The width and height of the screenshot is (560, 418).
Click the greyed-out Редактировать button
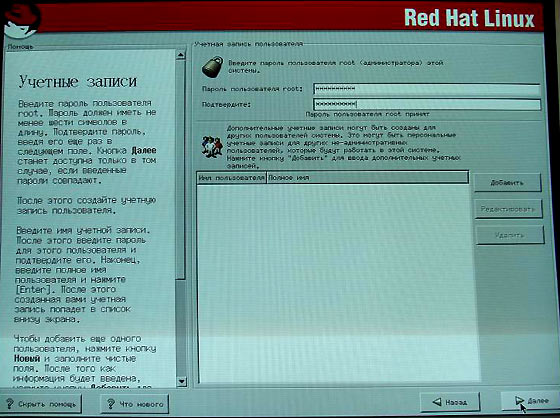click(x=508, y=209)
